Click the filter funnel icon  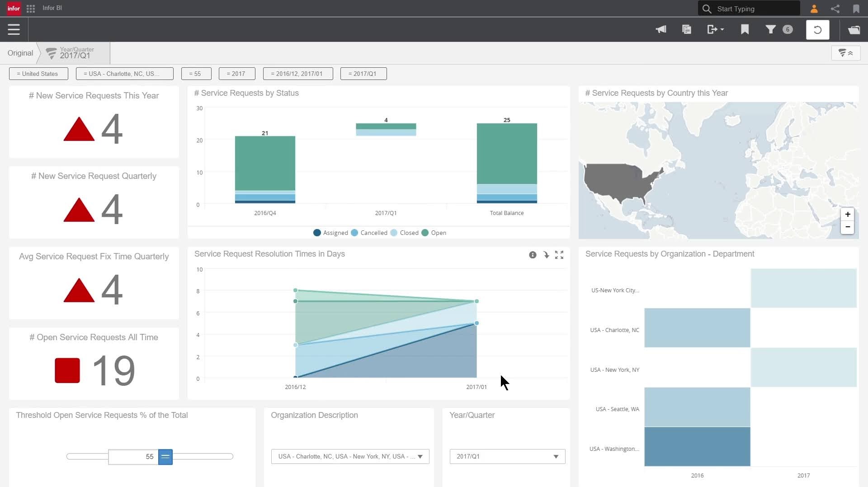[x=770, y=30]
